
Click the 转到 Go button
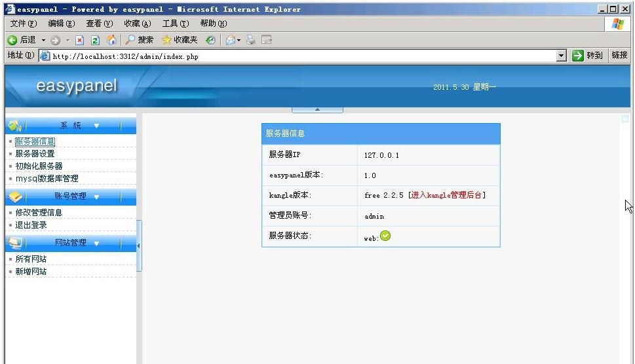pyautogui.click(x=588, y=56)
